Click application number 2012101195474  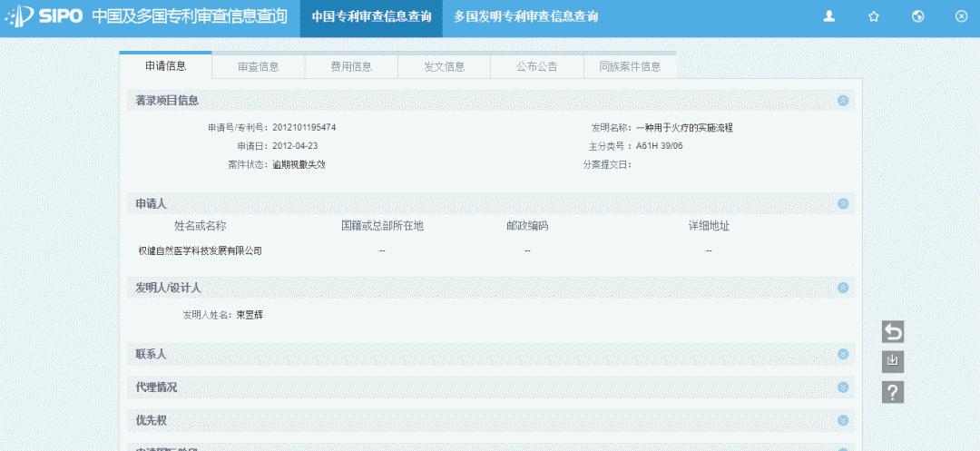click(304, 127)
